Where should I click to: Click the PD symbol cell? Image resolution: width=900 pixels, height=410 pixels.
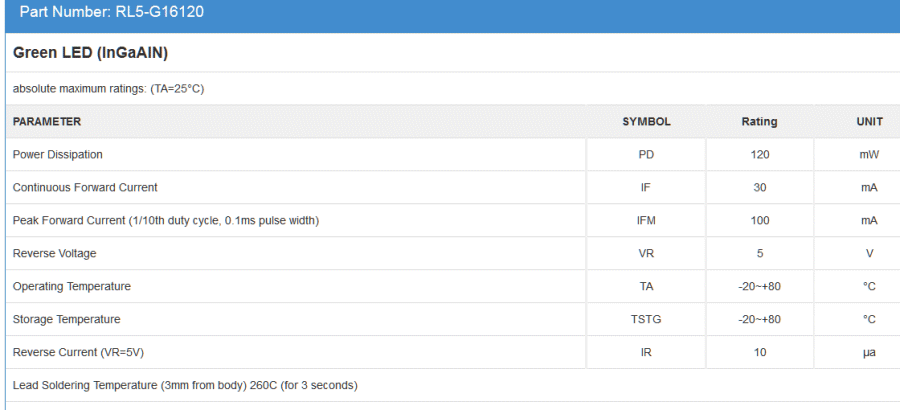(646, 155)
